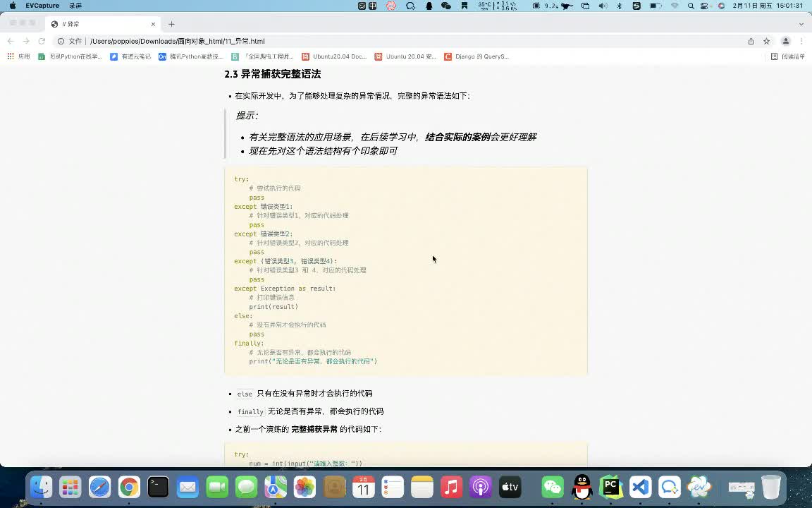The height and width of the screenshot is (508, 812).
Task: Open the Ubuntu20.04 Doc bookmark
Action: click(334, 56)
